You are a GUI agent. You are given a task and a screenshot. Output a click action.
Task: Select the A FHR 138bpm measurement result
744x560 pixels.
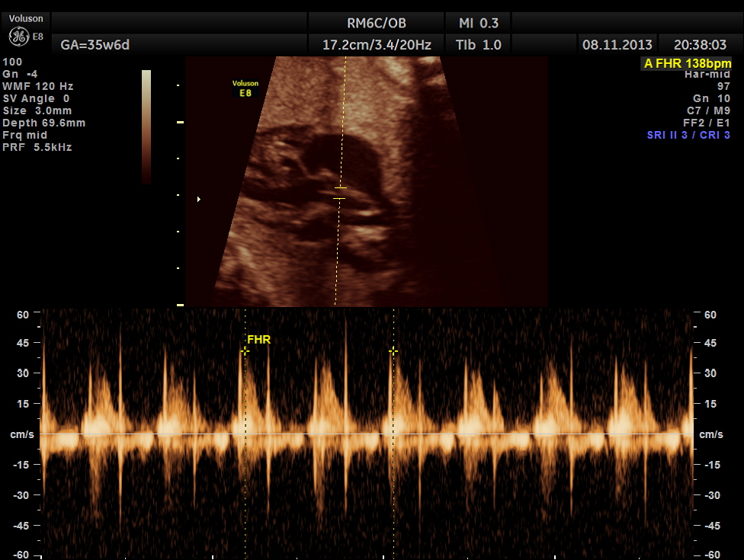tap(687, 64)
